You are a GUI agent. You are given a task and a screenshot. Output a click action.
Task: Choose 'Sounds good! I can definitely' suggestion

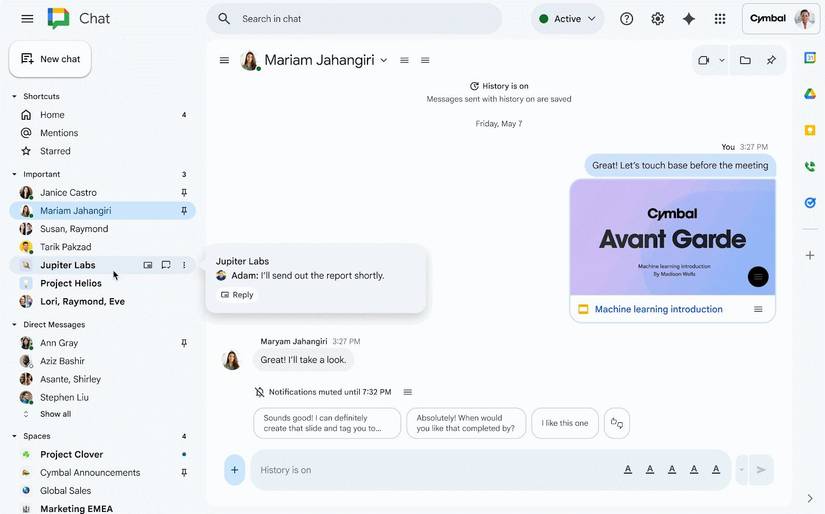pyautogui.click(x=327, y=423)
